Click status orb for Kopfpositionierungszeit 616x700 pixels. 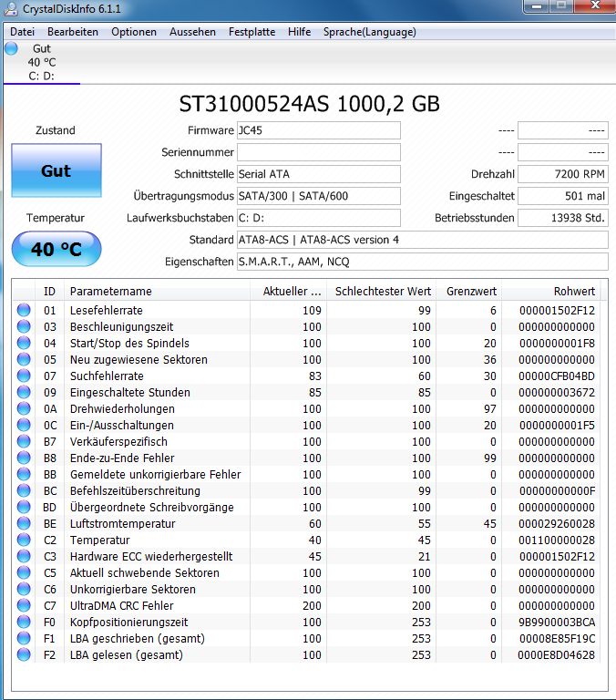tap(24, 622)
